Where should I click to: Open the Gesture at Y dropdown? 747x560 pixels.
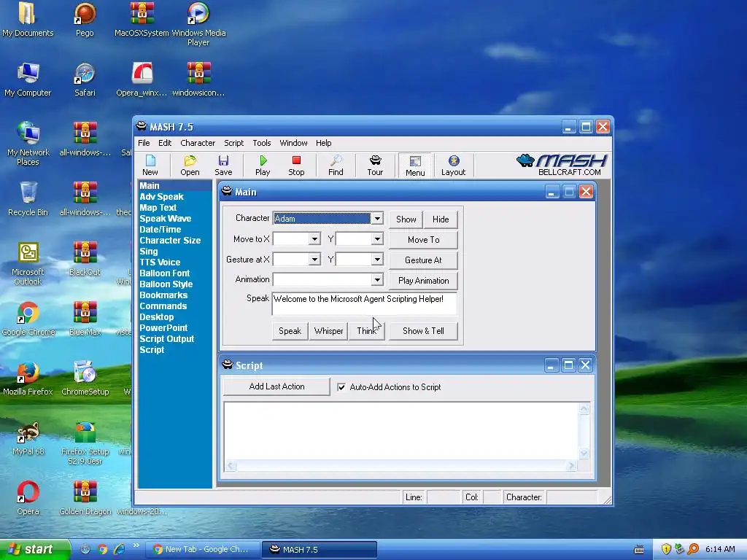pos(377,260)
